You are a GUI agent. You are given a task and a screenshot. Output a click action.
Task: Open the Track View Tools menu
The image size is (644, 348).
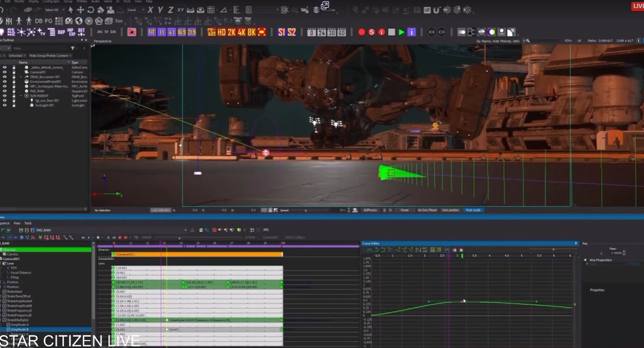[28, 223]
